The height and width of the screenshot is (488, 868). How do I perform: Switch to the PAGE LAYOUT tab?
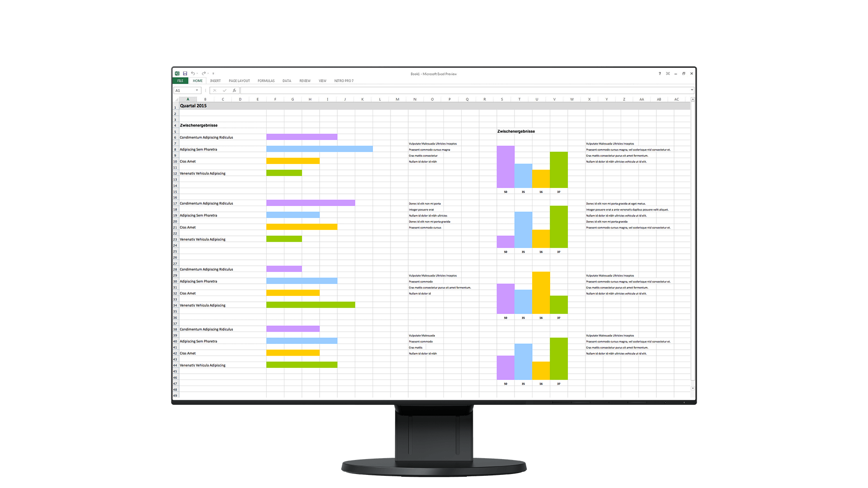click(239, 81)
